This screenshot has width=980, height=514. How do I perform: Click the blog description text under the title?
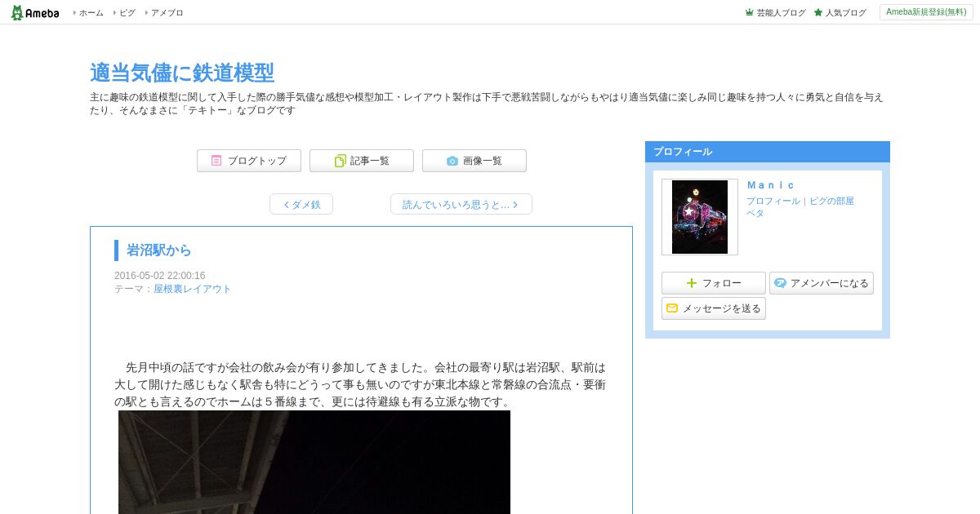tap(487, 104)
